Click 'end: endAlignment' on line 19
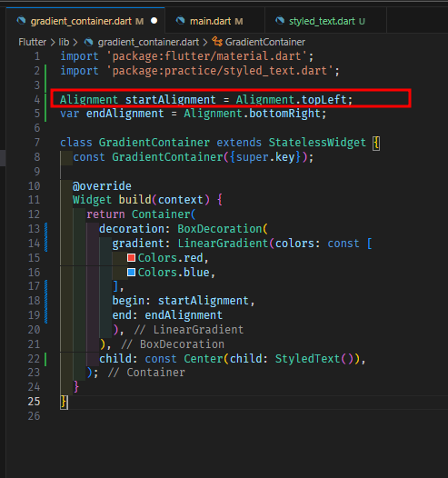Viewport: 448px width, 478px height. coord(167,315)
